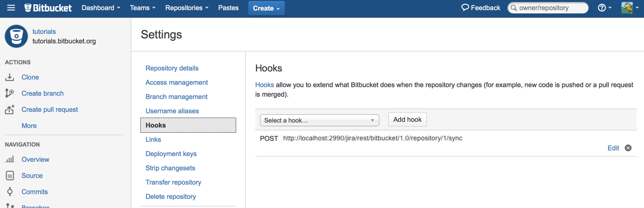Click the Create pull request icon
644x208 pixels.
(x=10, y=109)
